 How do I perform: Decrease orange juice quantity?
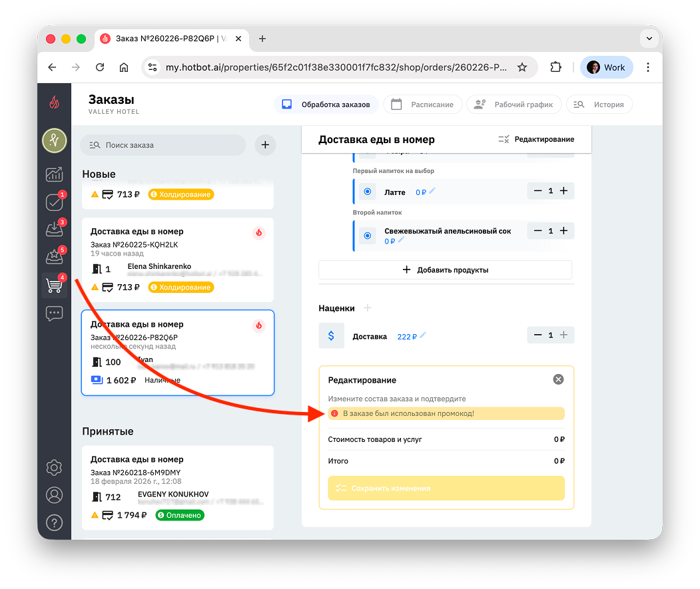[x=538, y=231]
